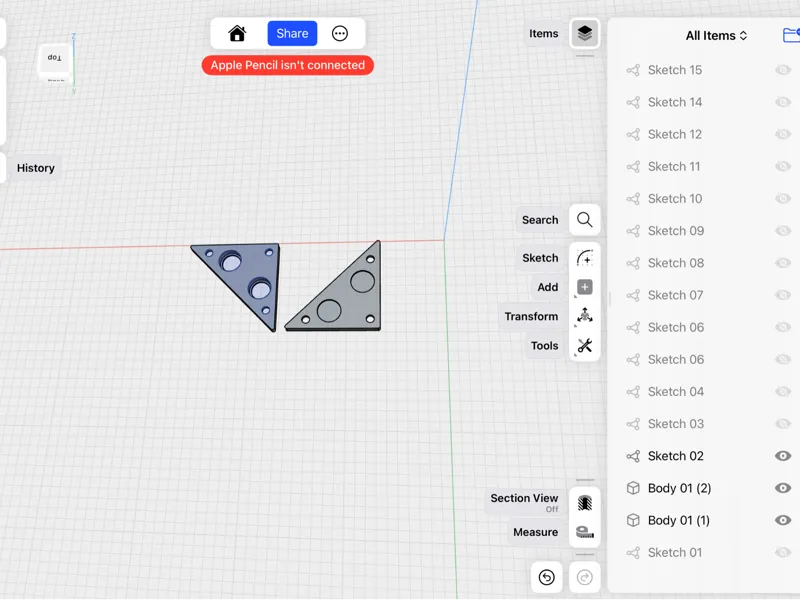Select the Sketch 10 row name
The height and width of the screenshot is (600, 800).
coord(674,198)
